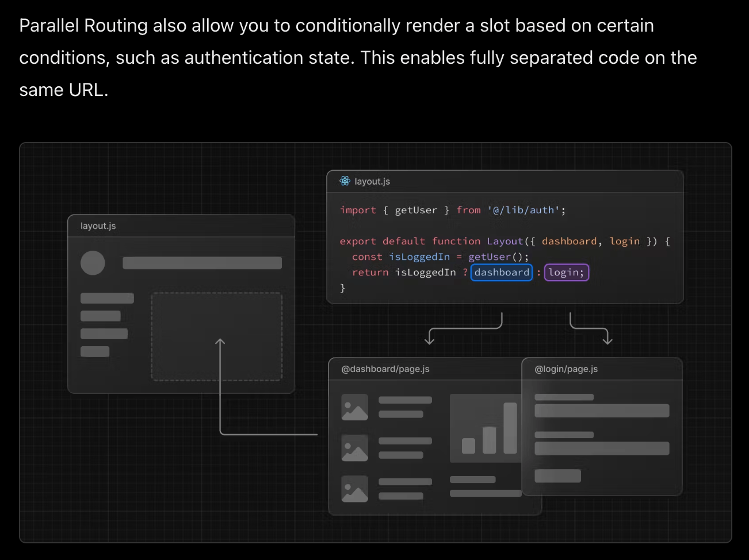Select the third image placeholder in dashboard preview
749x560 pixels.
tap(354, 489)
